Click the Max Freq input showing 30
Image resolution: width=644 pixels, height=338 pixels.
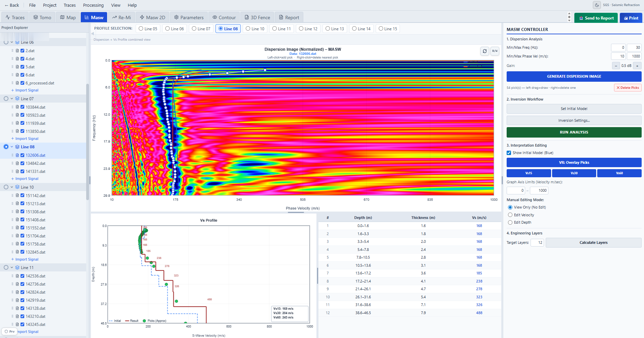tap(634, 48)
